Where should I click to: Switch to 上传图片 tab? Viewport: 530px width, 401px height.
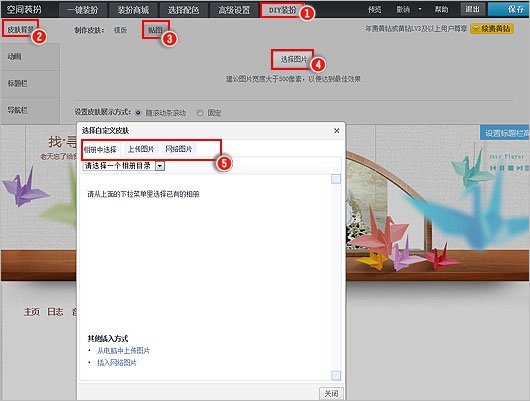[141, 149]
